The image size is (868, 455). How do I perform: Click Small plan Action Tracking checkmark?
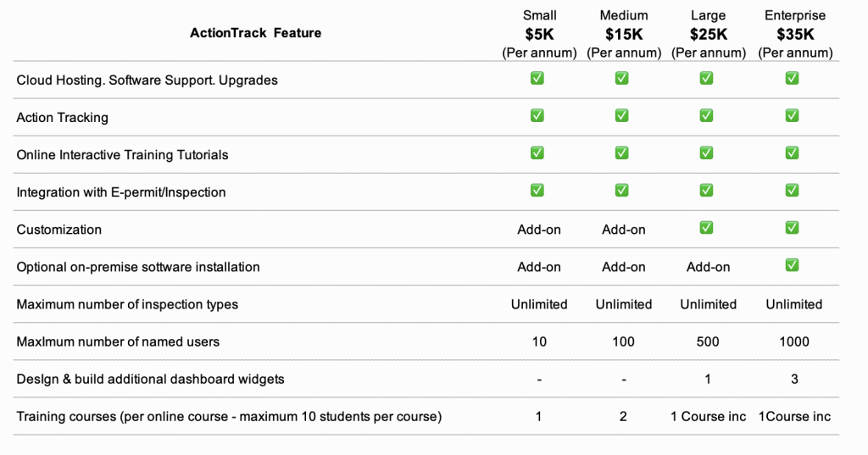pyautogui.click(x=537, y=116)
